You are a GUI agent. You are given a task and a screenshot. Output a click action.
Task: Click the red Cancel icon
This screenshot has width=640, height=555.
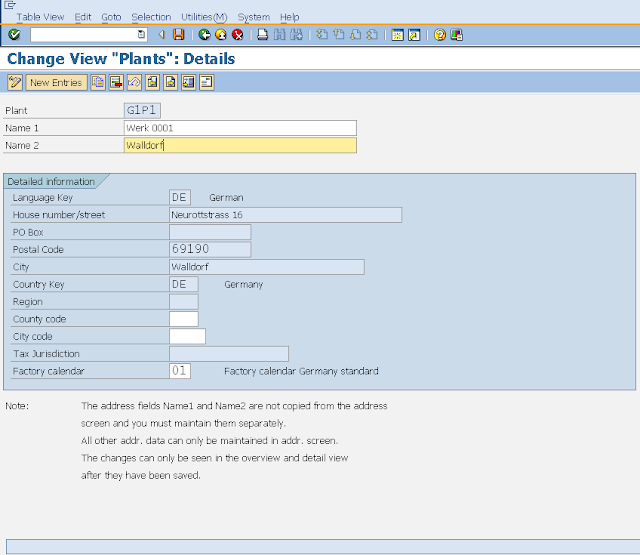click(238, 35)
